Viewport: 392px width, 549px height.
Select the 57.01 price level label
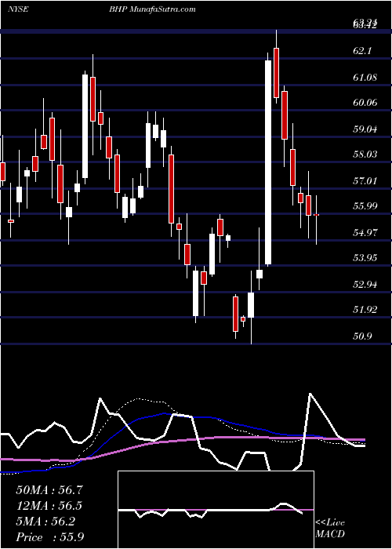pos(365,180)
